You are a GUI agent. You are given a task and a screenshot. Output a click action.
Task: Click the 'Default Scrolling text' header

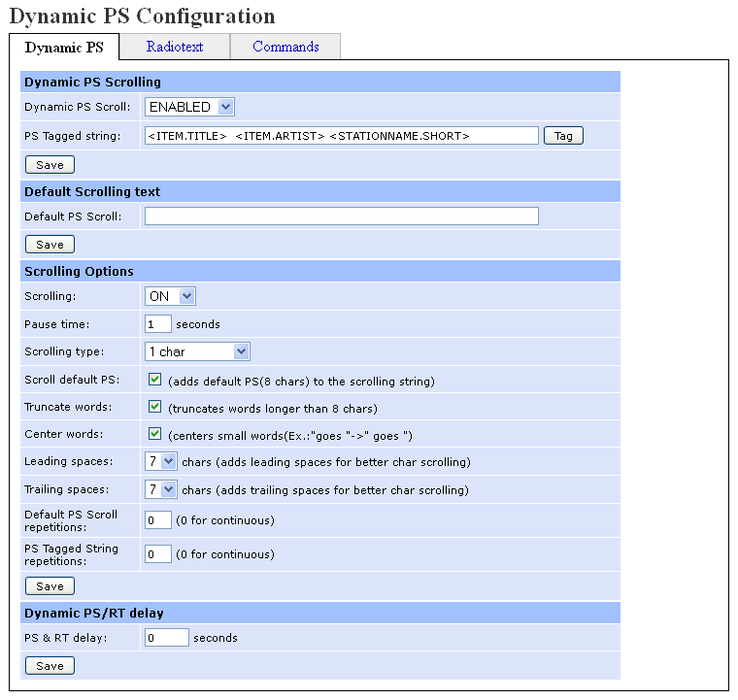(x=320, y=192)
